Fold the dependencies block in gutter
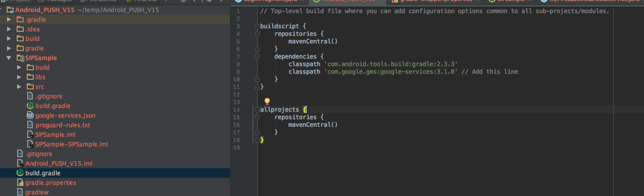Screen dimensions: 644x196 click(x=257, y=57)
